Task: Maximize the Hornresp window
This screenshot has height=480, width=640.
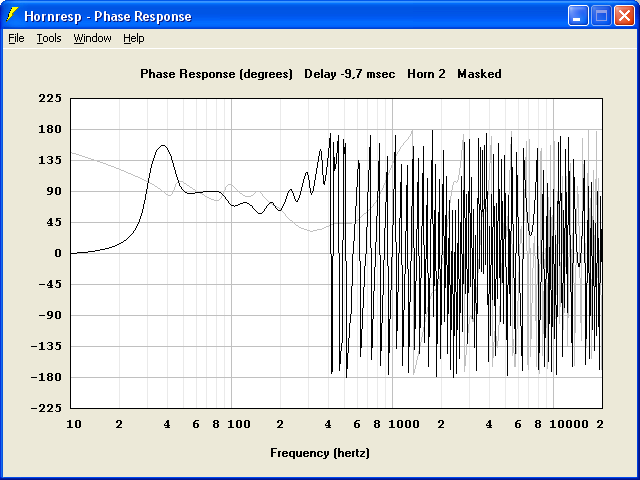Action: (601, 16)
